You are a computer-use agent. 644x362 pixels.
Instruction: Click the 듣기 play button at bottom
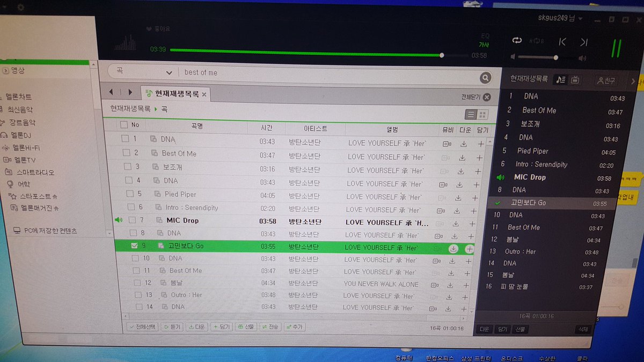point(172,327)
